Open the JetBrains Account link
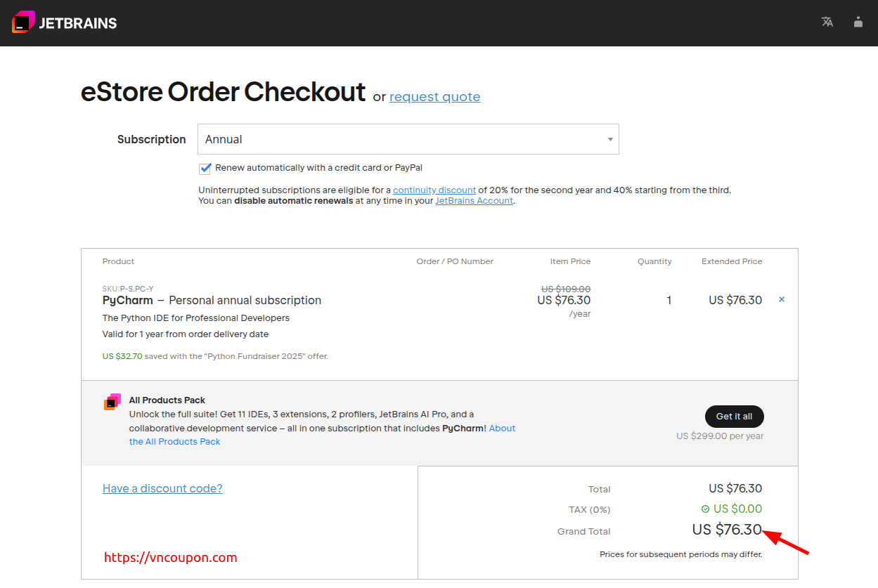This screenshot has width=878, height=588. click(474, 201)
